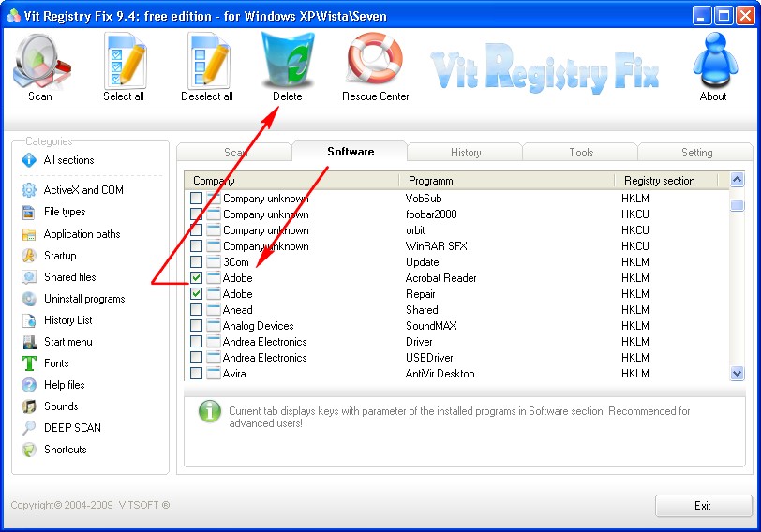Click the green info icon in description panel

coord(210,411)
